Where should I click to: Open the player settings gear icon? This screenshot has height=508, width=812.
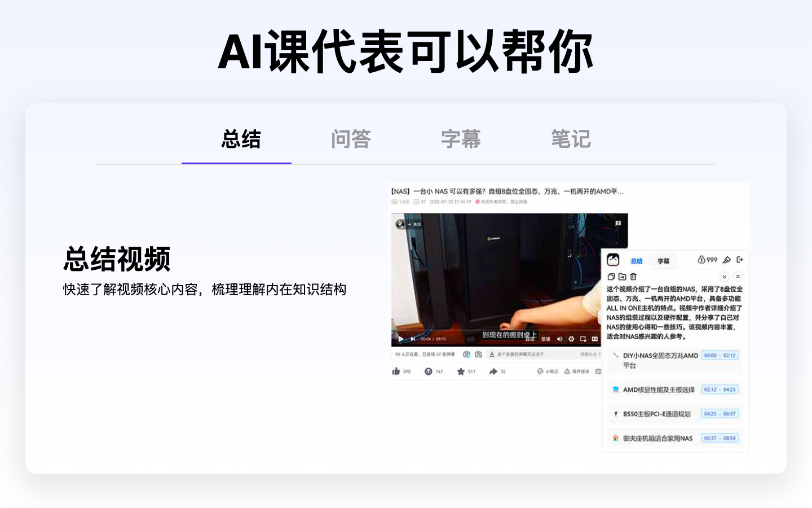(571, 339)
